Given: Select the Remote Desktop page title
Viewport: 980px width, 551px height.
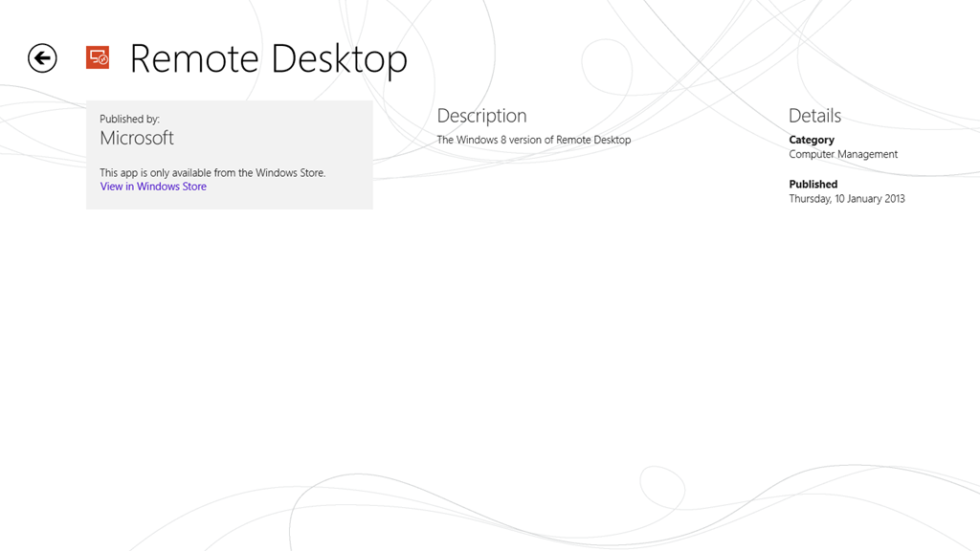Looking at the screenshot, I should pyautogui.click(x=268, y=58).
